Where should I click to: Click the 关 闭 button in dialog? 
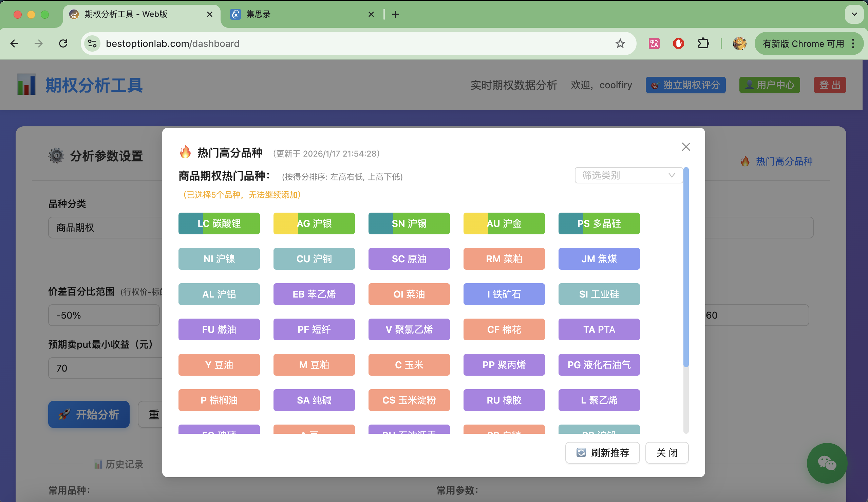pyautogui.click(x=666, y=453)
